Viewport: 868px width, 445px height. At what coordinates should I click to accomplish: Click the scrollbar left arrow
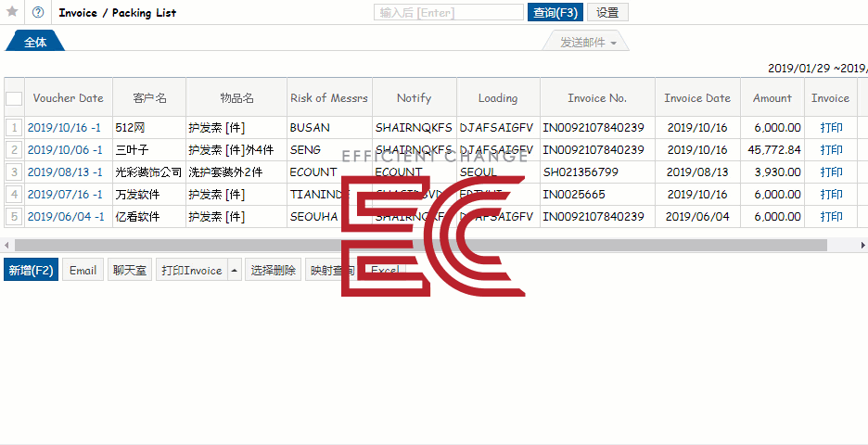pos(6,245)
